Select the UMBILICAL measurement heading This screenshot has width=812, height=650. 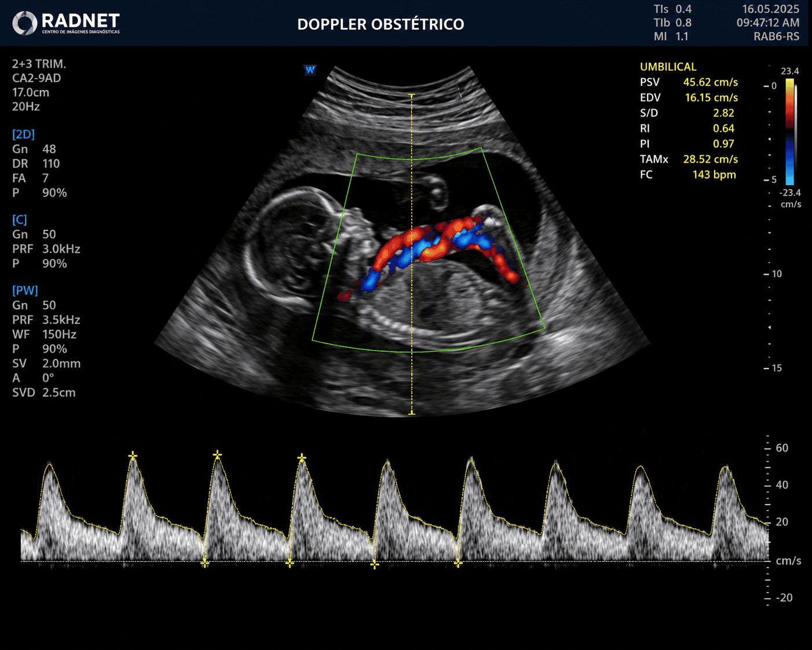pyautogui.click(x=668, y=67)
